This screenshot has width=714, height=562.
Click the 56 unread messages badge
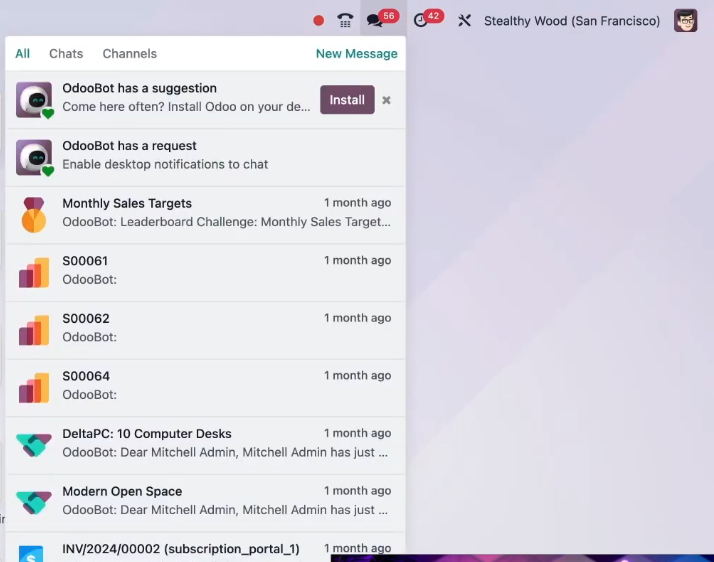coord(388,16)
